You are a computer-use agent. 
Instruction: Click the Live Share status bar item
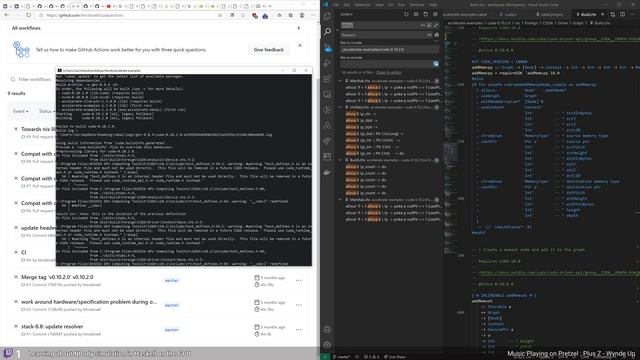[x=394, y=357]
